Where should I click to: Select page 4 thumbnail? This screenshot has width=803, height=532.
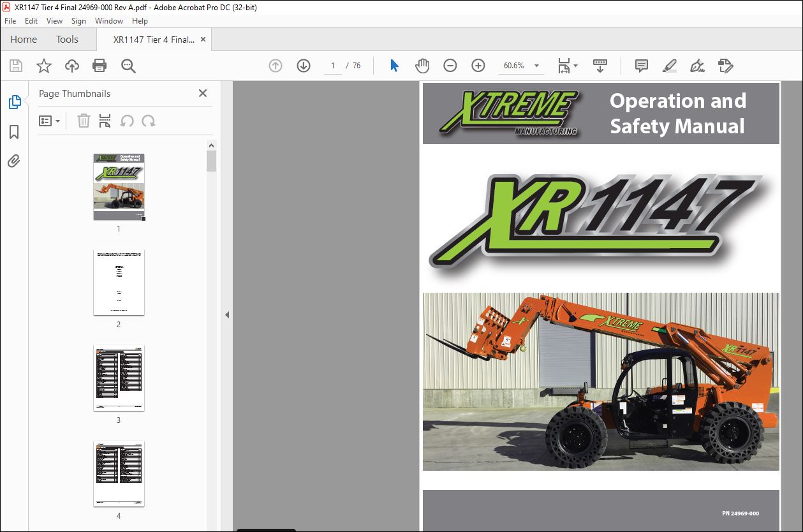point(119,473)
